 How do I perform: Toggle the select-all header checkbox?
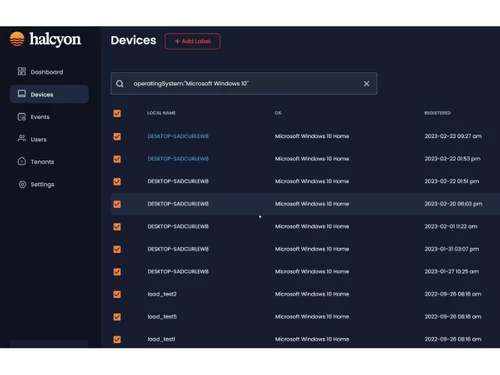point(117,113)
